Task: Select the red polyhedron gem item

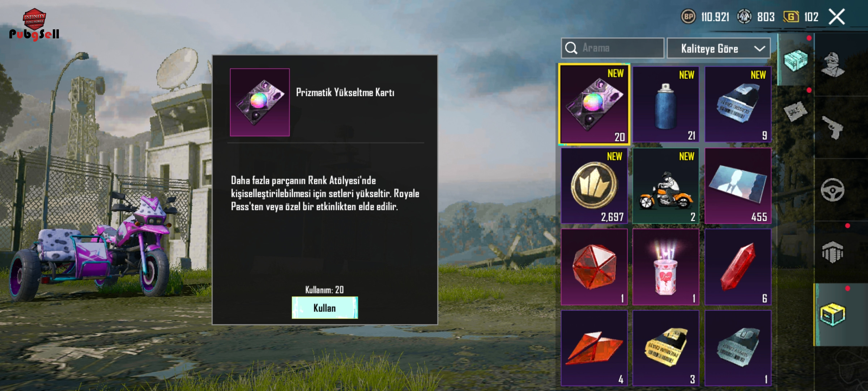Action: click(x=594, y=267)
